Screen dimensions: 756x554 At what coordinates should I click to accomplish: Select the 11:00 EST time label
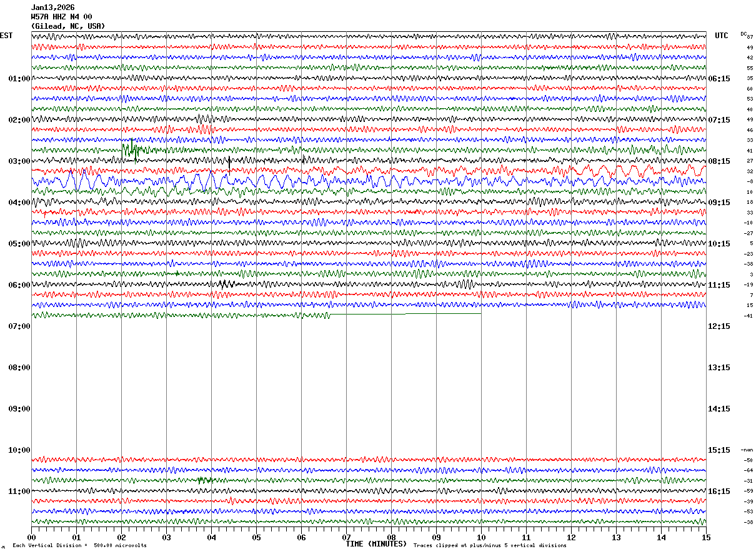pyautogui.click(x=19, y=491)
